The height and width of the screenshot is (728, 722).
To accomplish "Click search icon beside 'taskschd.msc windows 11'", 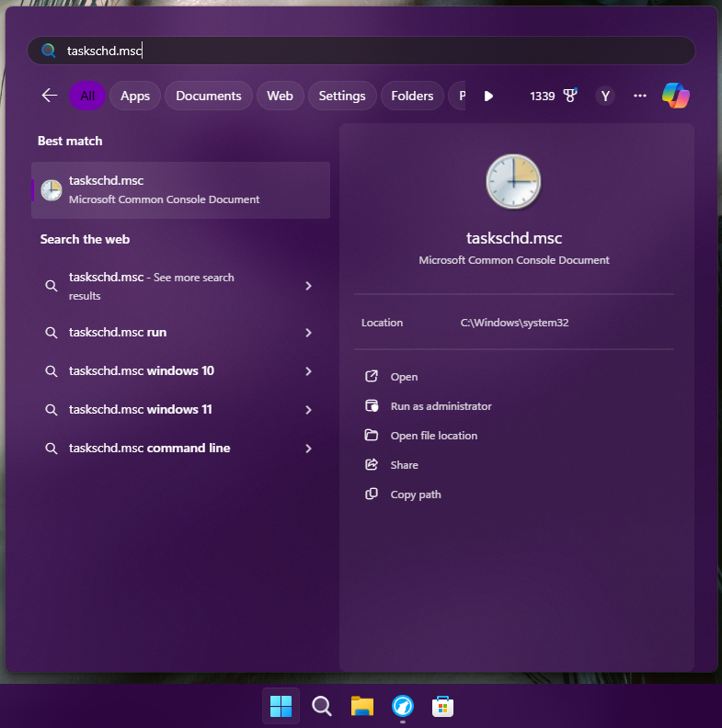I will click(52, 410).
